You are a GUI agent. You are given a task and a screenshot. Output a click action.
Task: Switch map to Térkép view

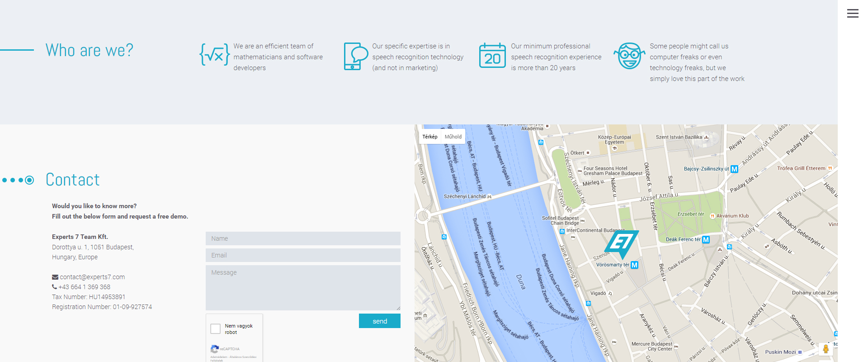(430, 137)
